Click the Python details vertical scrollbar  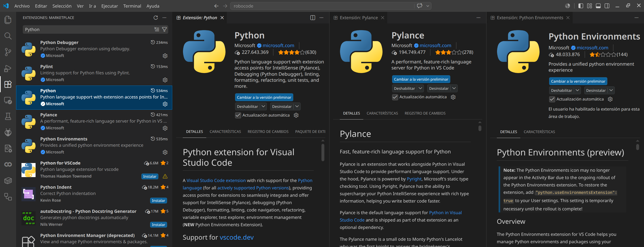pyautogui.click(x=323, y=152)
